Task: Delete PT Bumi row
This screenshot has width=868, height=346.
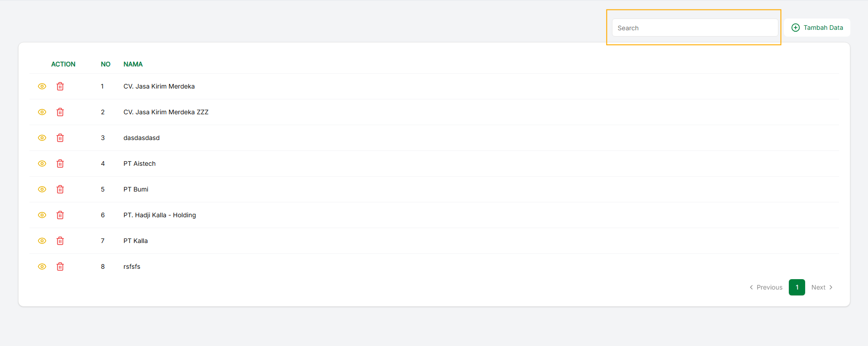Action: click(60, 189)
